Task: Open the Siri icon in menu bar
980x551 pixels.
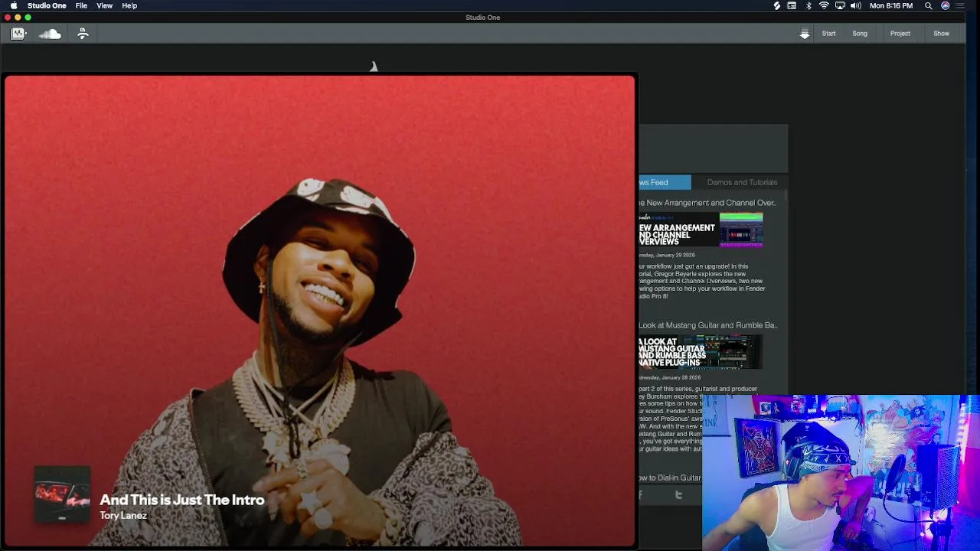Action: pos(946,5)
